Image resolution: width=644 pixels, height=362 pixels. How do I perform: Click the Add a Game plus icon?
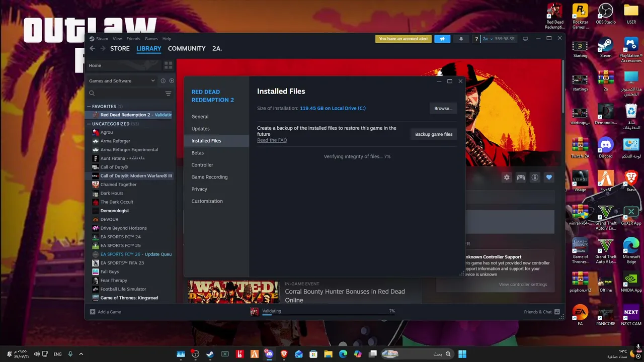pyautogui.click(x=92, y=312)
